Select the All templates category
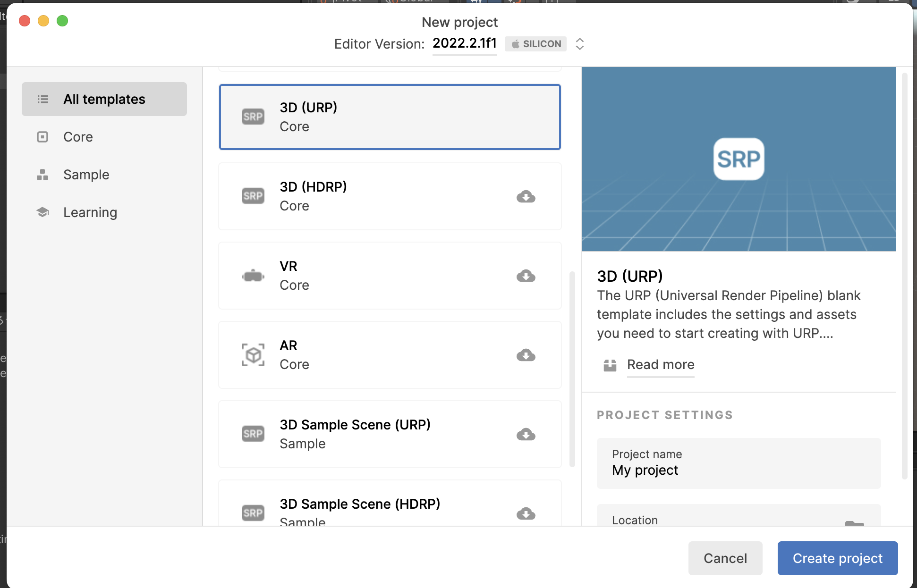The height and width of the screenshot is (588, 917). [104, 99]
